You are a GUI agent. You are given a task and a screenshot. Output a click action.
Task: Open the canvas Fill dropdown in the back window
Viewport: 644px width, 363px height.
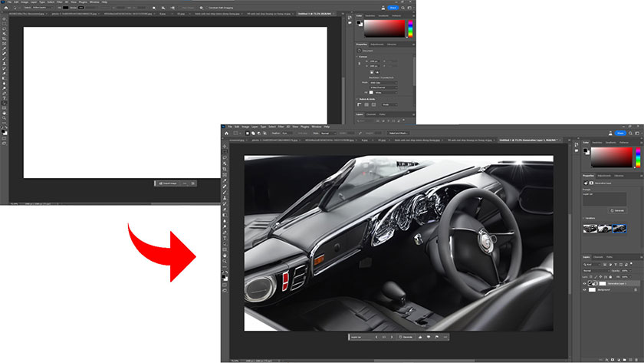[386, 93]
